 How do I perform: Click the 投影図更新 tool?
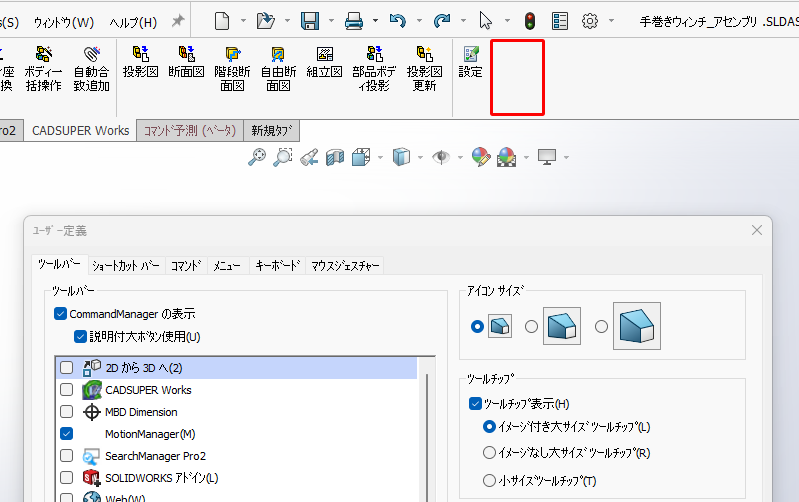click(x=424, y=69)
